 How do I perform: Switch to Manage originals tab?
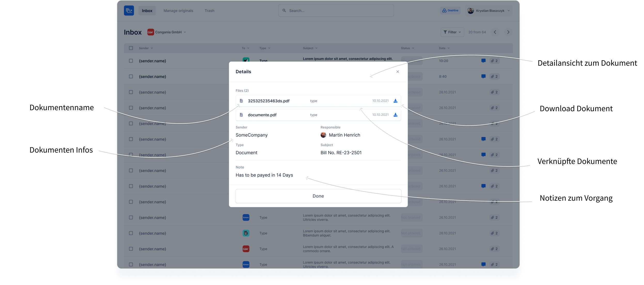click(x=178, y=11)
